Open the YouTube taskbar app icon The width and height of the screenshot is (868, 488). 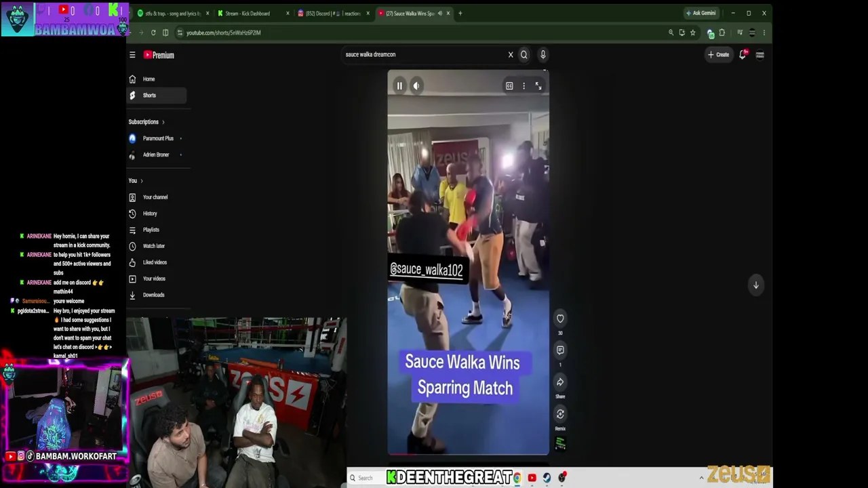532,478
